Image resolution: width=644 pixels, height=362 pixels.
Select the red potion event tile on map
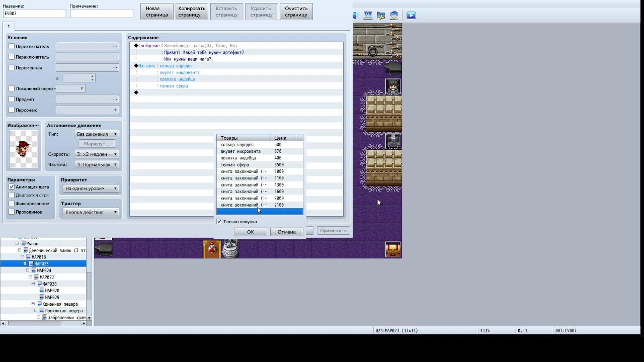[212, 249]
